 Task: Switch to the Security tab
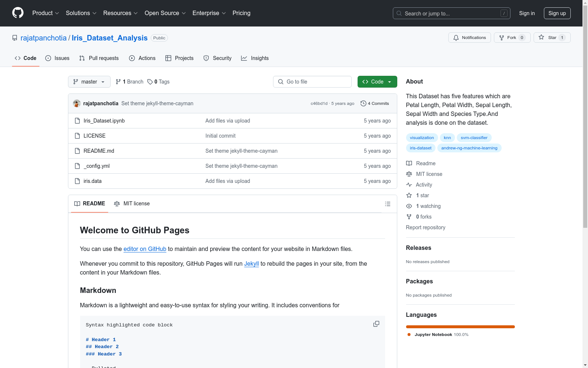point(218,58)
